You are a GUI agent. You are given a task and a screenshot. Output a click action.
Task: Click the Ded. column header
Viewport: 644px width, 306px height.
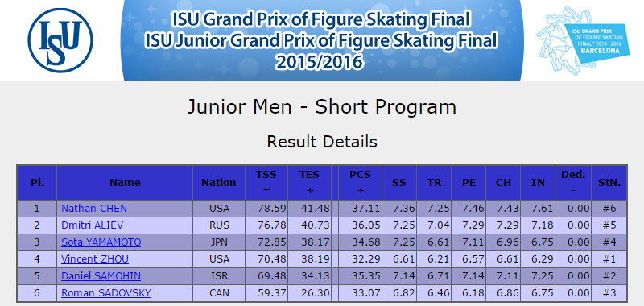[x=573, y=183]
